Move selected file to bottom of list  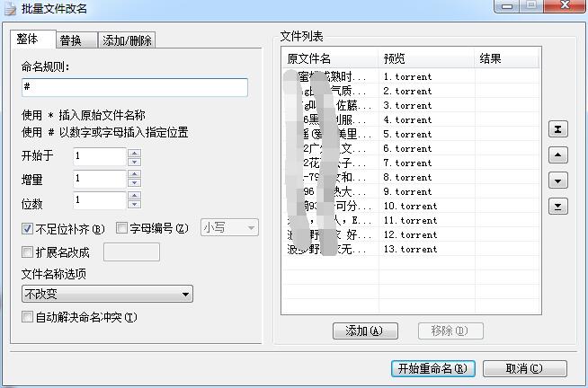557,207
